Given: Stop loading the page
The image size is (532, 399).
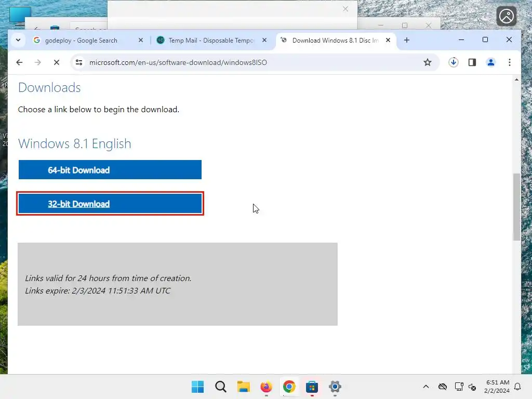Looking at the screenshot, I should pyautogui.click(x=57, y=62).
